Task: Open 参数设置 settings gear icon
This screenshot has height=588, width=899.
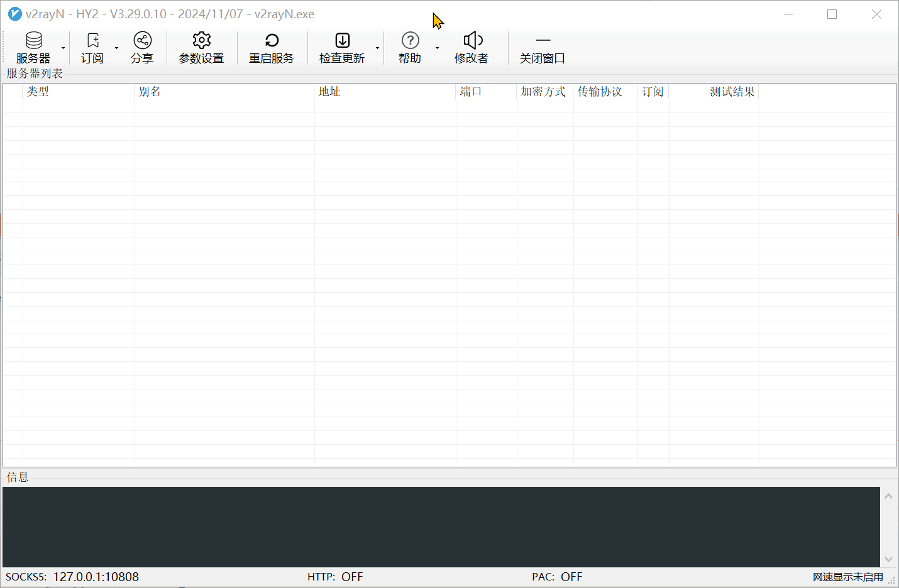Action: 201,41
